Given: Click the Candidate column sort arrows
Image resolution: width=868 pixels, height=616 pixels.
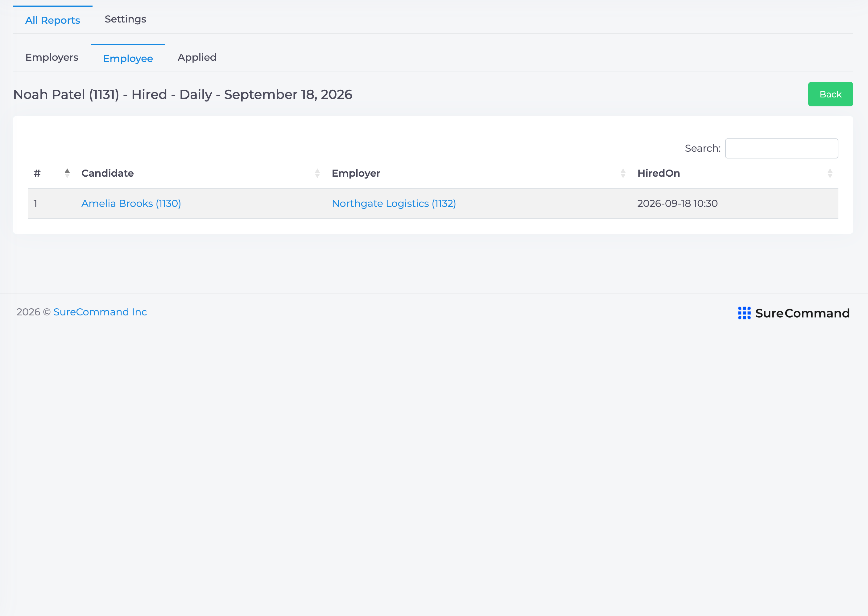Looking at the screenshot, I should point(317,173).
